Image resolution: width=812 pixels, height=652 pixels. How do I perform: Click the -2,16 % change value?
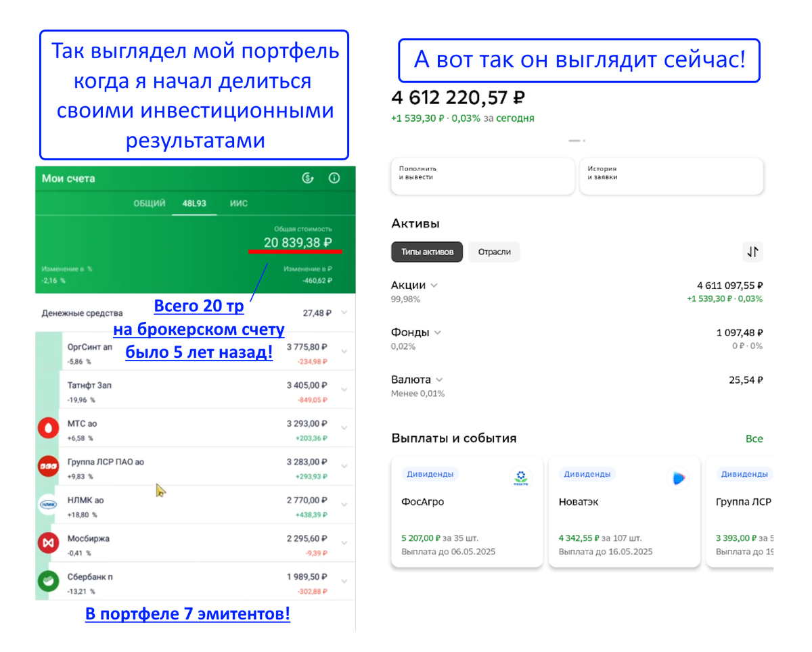coord(53,281)
